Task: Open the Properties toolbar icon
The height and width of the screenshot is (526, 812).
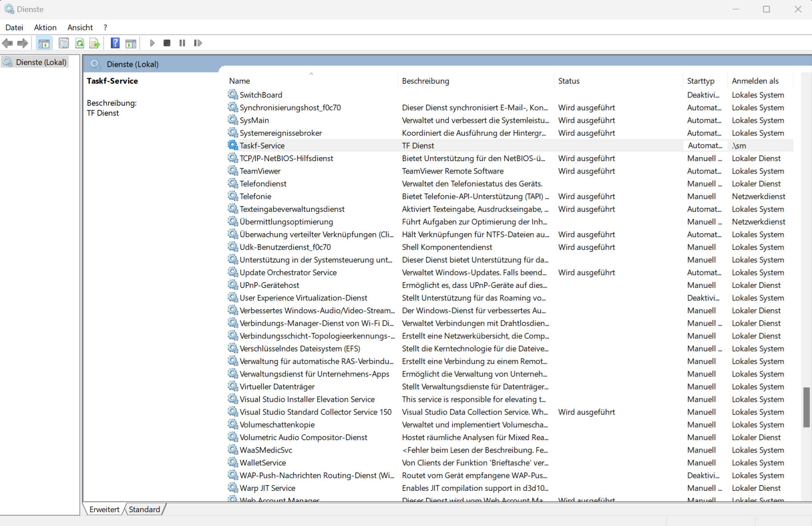Action: 64,43
